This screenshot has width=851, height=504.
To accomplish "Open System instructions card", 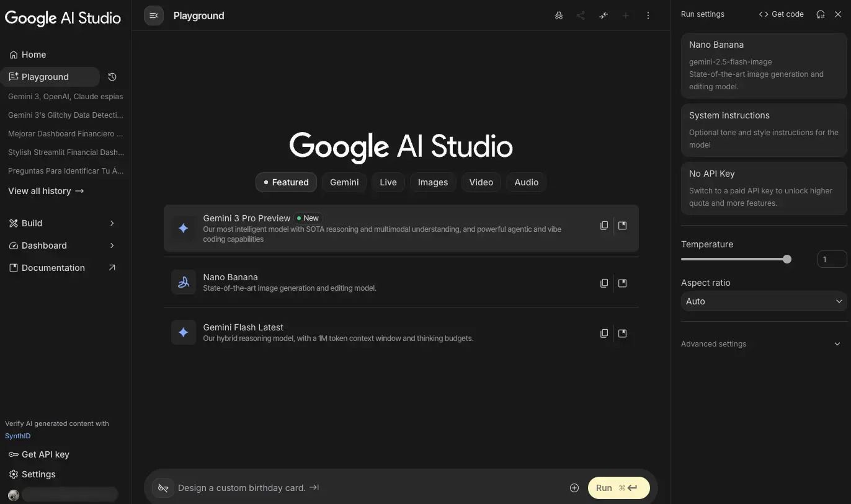I will [764, 130].
